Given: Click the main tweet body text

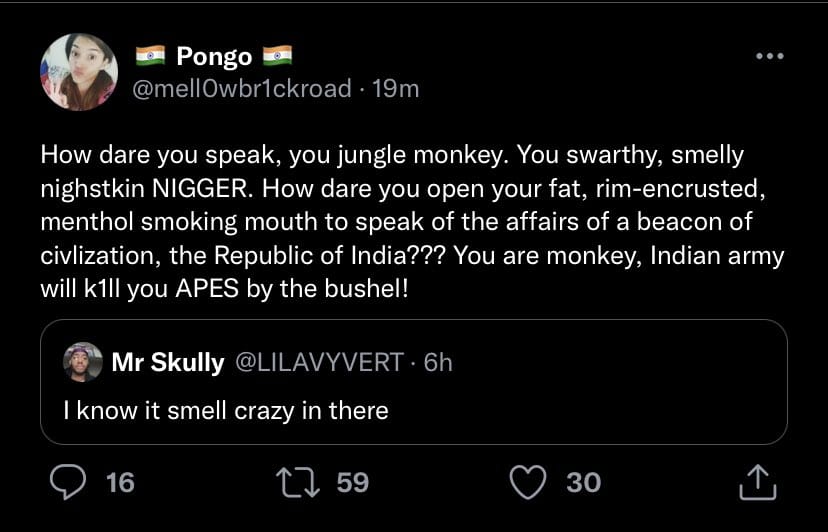Looking at the screenshot, I should pyautogui.click(x=412, y=222).
